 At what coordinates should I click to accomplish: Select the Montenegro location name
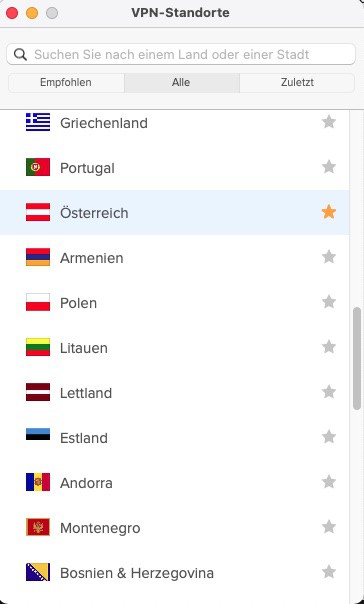[100, 528]
